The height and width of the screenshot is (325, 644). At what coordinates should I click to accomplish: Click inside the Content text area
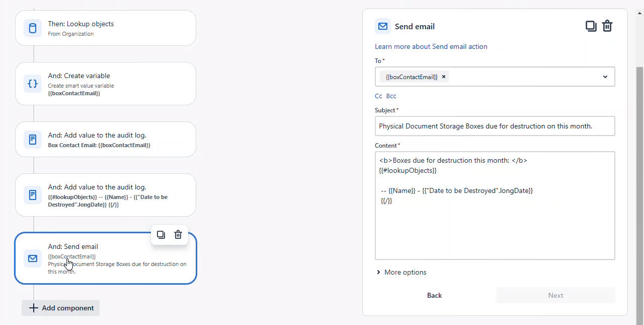click(x=495, y=206)
